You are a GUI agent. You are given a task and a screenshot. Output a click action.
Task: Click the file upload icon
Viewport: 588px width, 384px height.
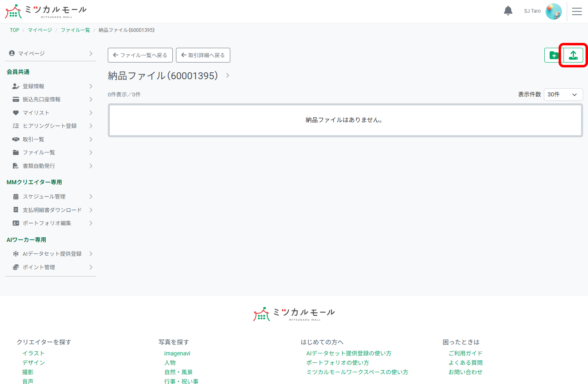pos(573,55)
